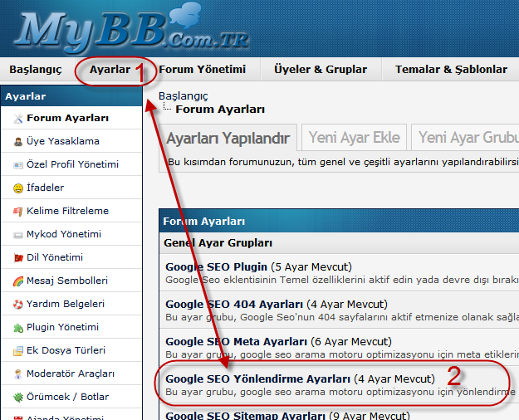Open Ek Dosya Türleri sidebar link
519x420 pixels.
[66, 350]
